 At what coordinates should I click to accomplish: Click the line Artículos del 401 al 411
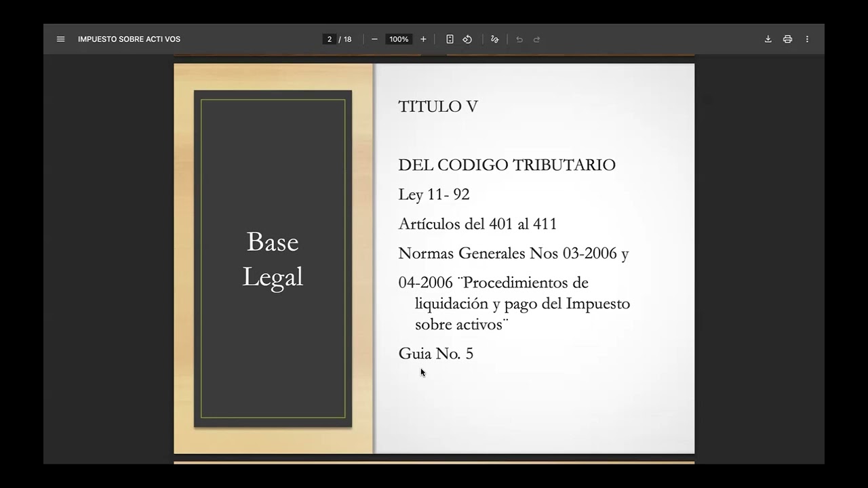point(477,224)
